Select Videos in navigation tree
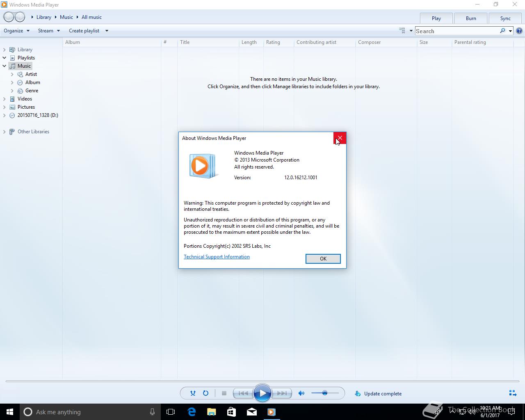Viewport: 525px width, 420px height. point(25,99)
